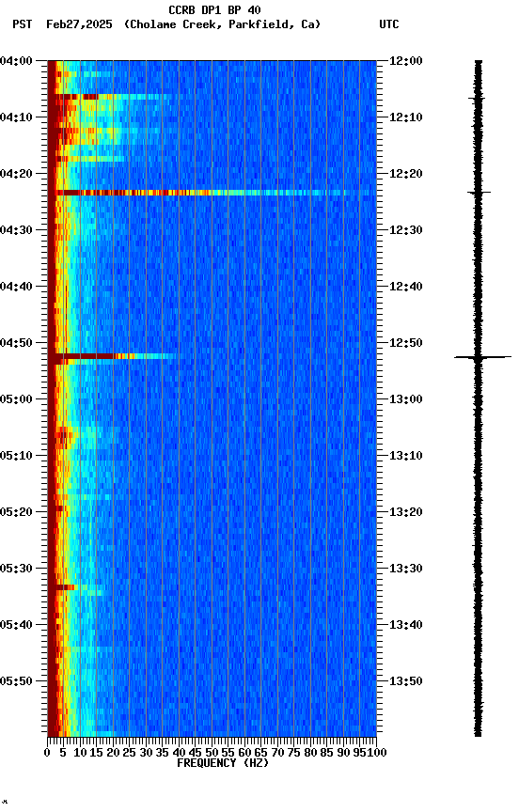Click the '80' frequency axis tick label

310,753
